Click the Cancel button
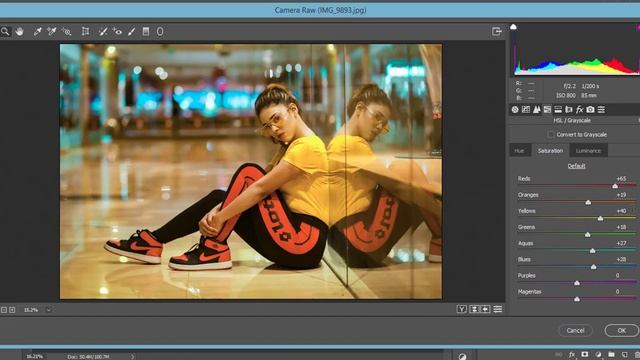Image resolution: width=640 pixels, height=360 pixels. click(575, 330)
